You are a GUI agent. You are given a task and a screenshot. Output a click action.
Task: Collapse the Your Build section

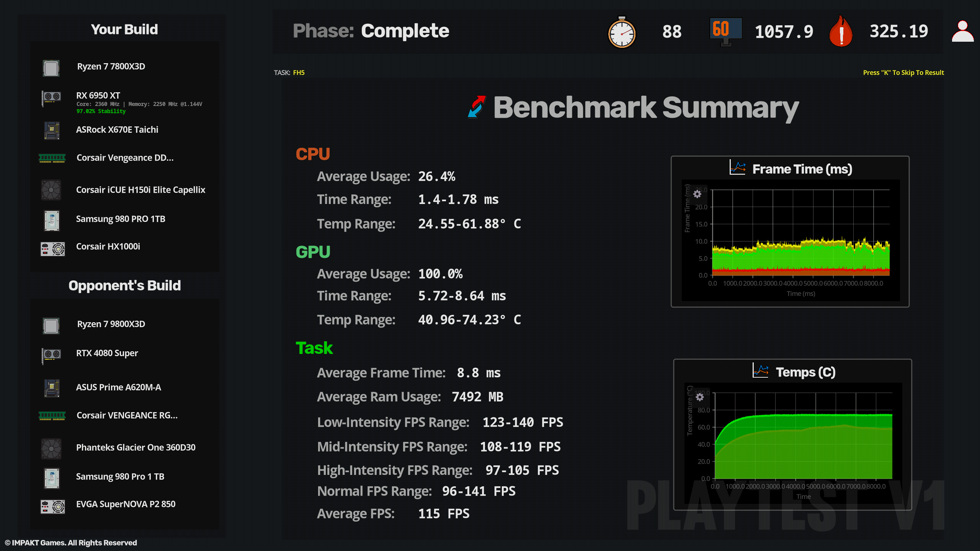(124, 29)
